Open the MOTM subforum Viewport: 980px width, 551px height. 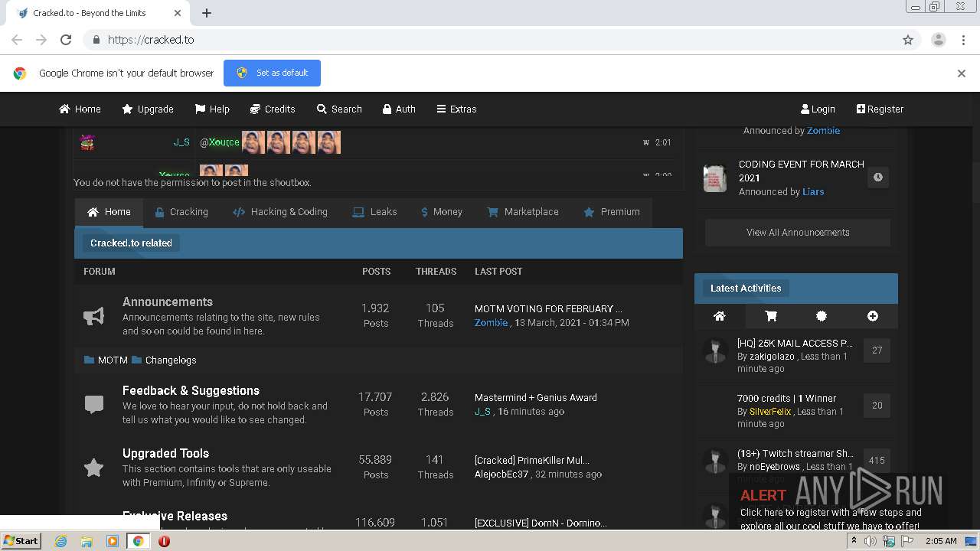[113, 360]
